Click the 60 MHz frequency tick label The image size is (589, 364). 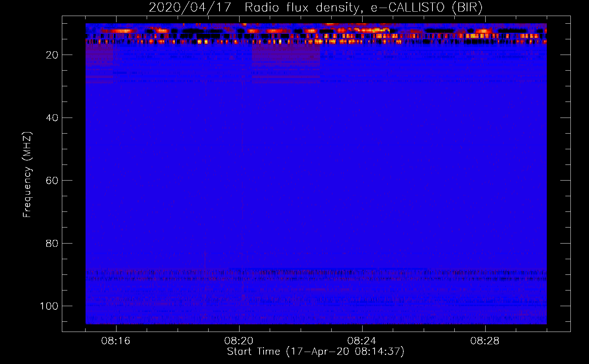tap(52, 181)
